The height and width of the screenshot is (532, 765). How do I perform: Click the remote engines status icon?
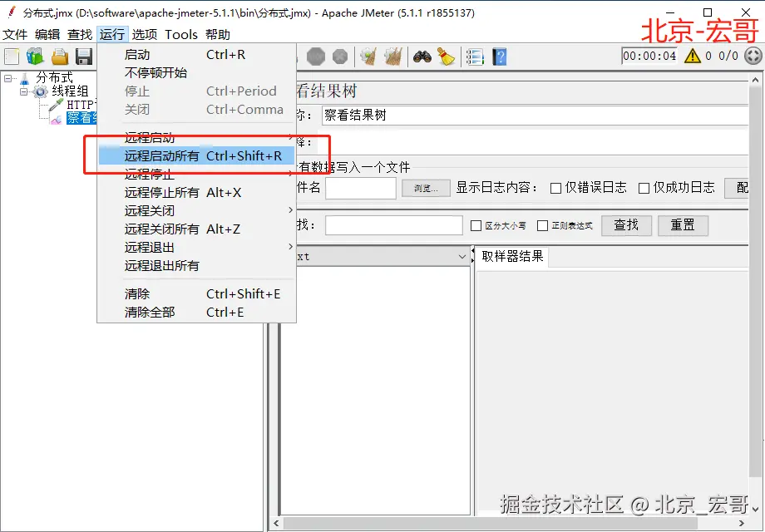753,56
